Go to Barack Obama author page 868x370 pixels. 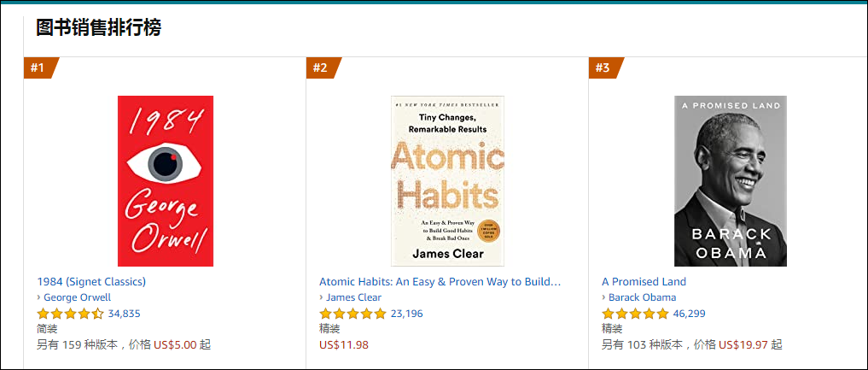(642, 297)
